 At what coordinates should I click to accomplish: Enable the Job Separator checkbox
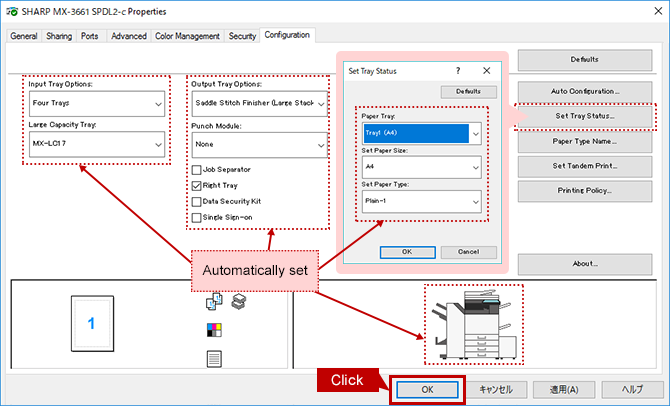(x=197, y=170)
